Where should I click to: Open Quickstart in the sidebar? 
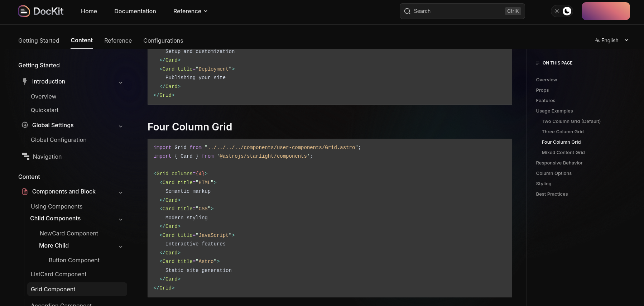[44, 110]
